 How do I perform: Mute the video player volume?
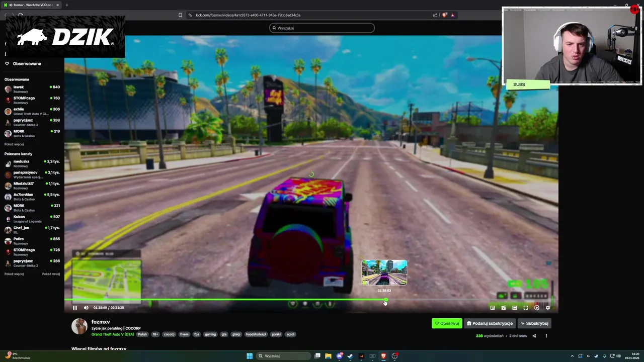coord(86,308)
